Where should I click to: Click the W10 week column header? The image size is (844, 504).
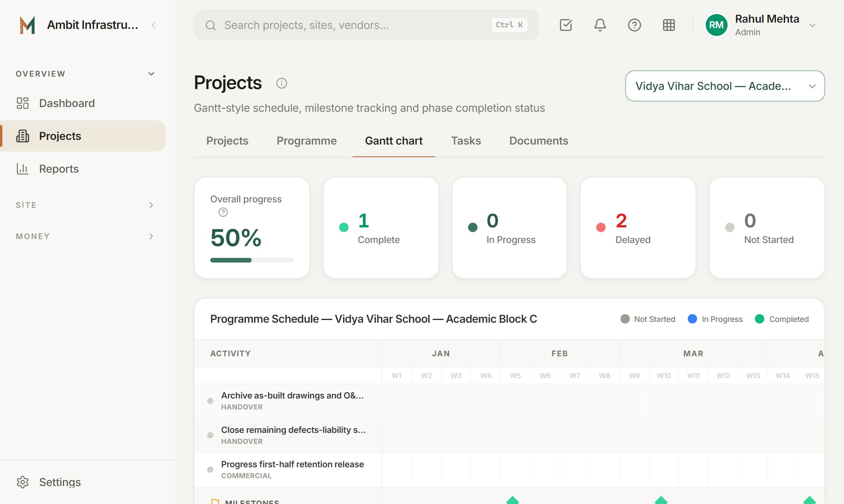(x=664, y=375)
